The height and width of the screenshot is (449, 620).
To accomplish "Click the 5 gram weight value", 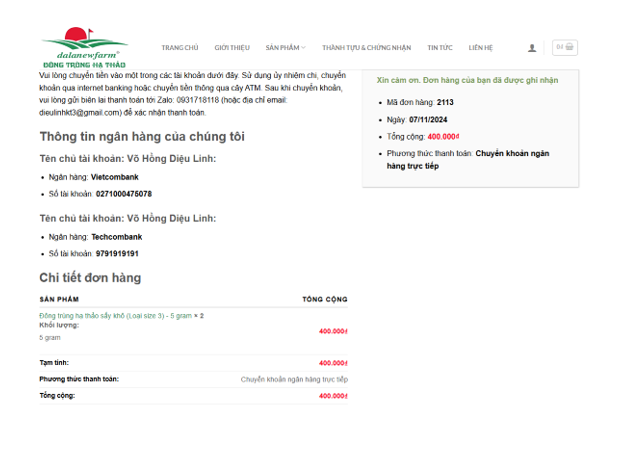I will 50,338.
